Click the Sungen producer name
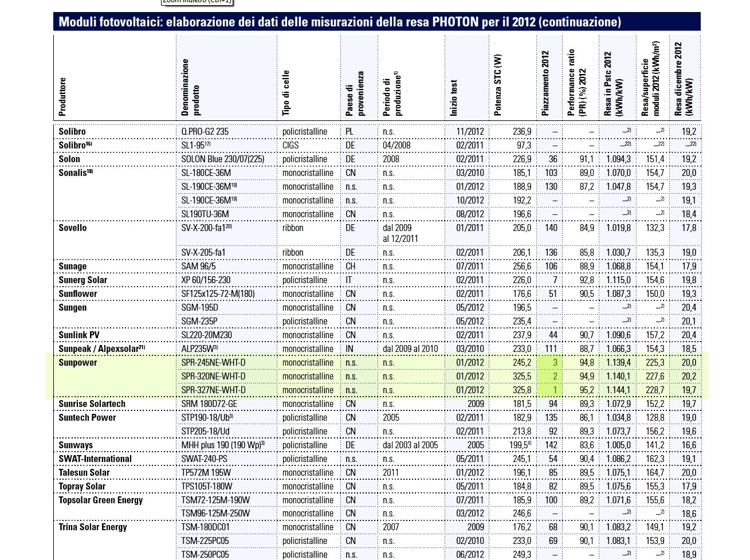The image size is (750, 560). tap(73, 308)
